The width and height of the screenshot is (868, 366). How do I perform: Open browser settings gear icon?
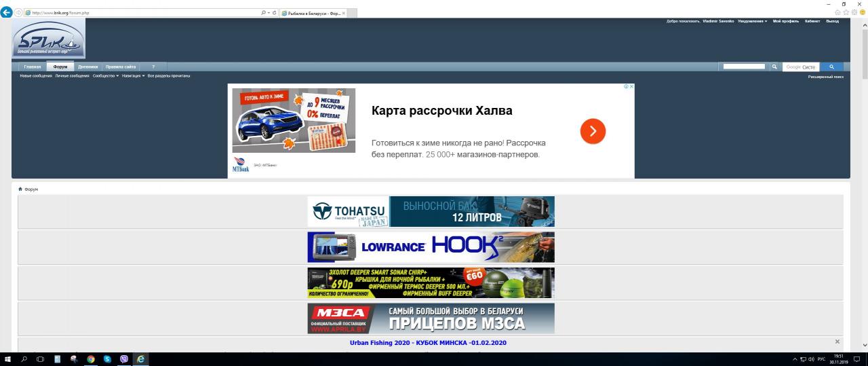click(854, 12)
